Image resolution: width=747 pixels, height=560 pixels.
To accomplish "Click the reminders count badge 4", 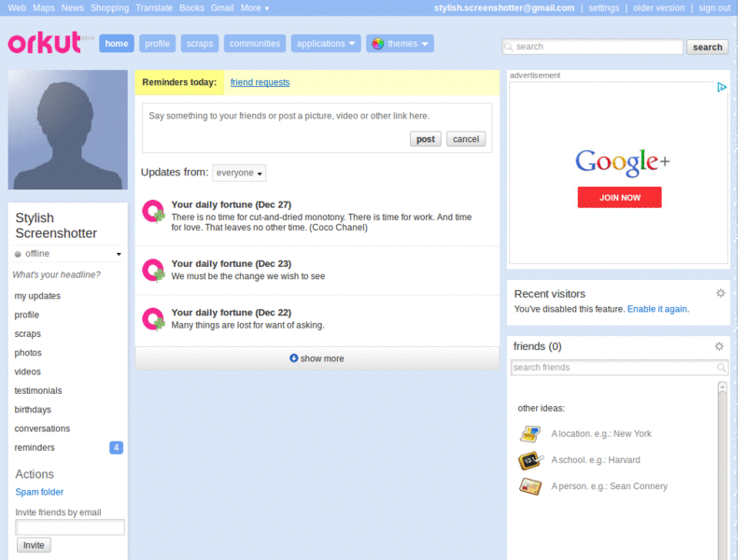I will click(x=116, y=448).
